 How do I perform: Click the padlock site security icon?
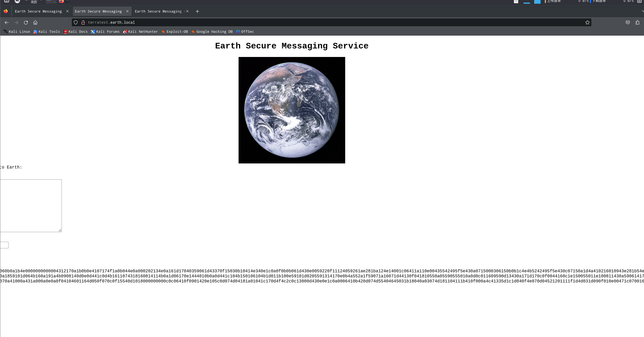point(83,22)
